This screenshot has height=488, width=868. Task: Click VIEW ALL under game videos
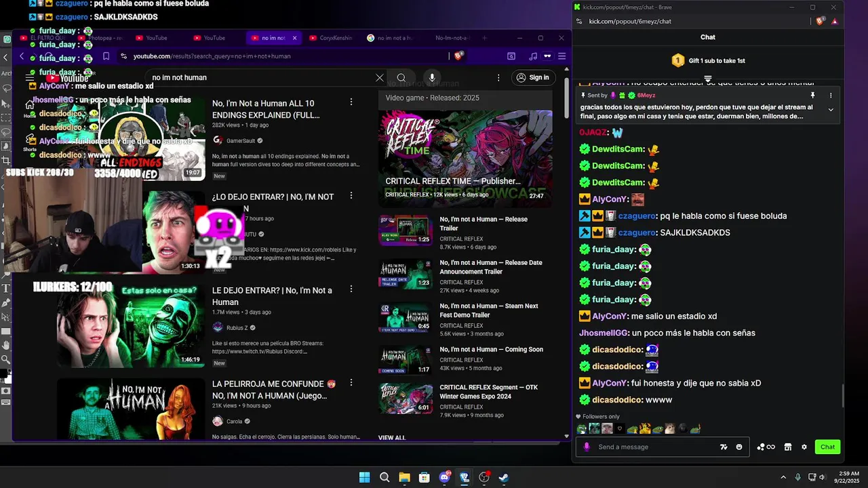pos(392,438)
